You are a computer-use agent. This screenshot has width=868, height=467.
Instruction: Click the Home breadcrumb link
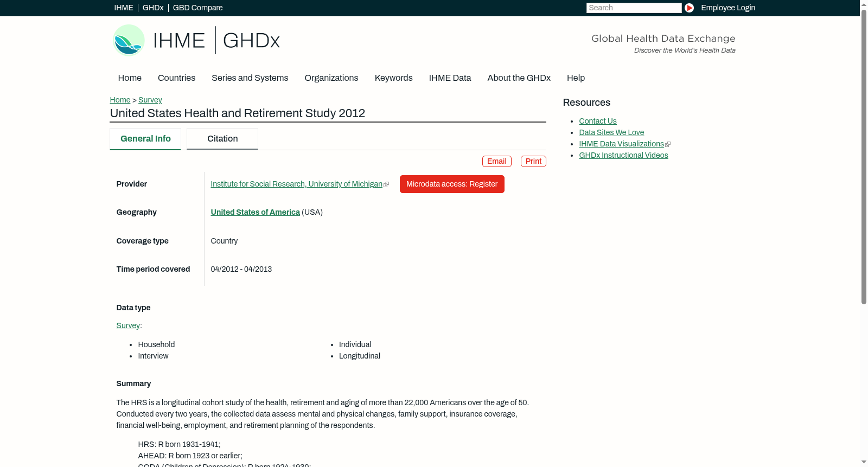coord(120,100)
